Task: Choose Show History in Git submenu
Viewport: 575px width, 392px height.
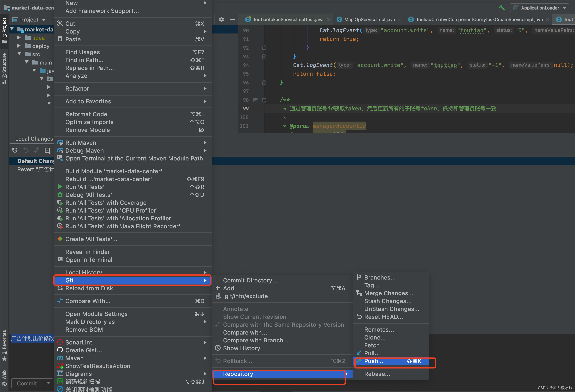Action: [x=282, y=348]
